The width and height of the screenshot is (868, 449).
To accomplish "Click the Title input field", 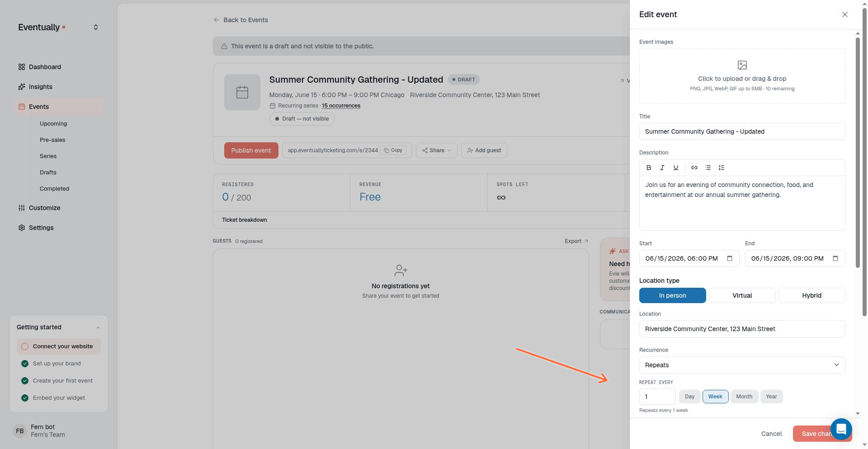I will coord(742,131).
